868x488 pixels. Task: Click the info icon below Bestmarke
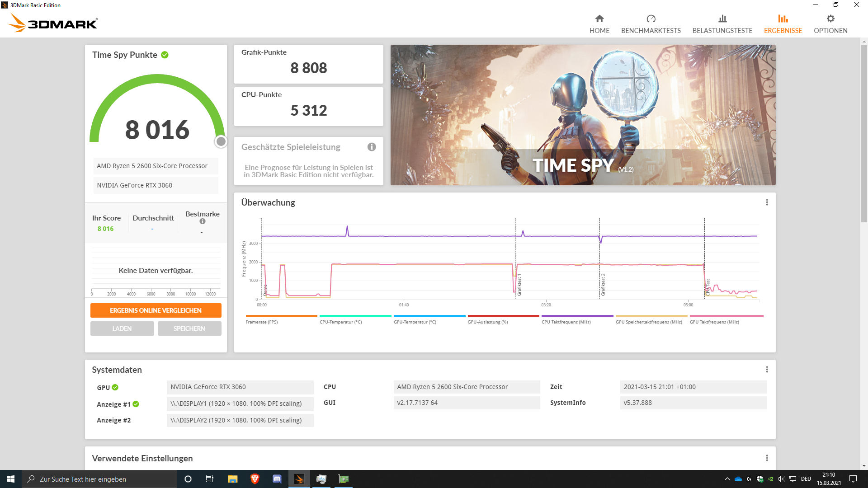point(202,221)
